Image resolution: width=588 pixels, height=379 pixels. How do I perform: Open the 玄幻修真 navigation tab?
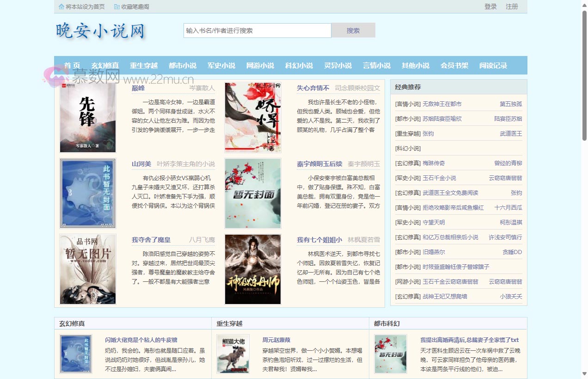click(105, 66)
